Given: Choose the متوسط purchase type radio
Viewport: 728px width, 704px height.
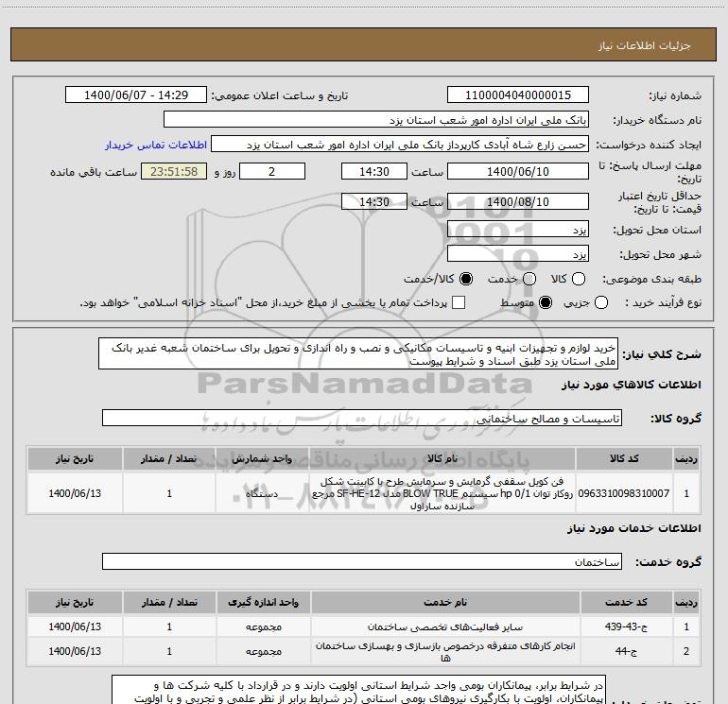Looking at the screenshot, I should 546,302.
